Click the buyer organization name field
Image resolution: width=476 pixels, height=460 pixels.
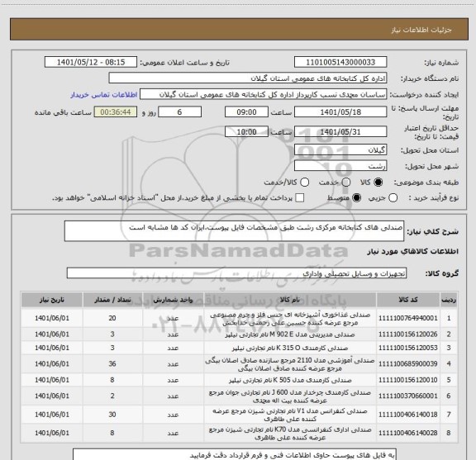tap(248, 78)
